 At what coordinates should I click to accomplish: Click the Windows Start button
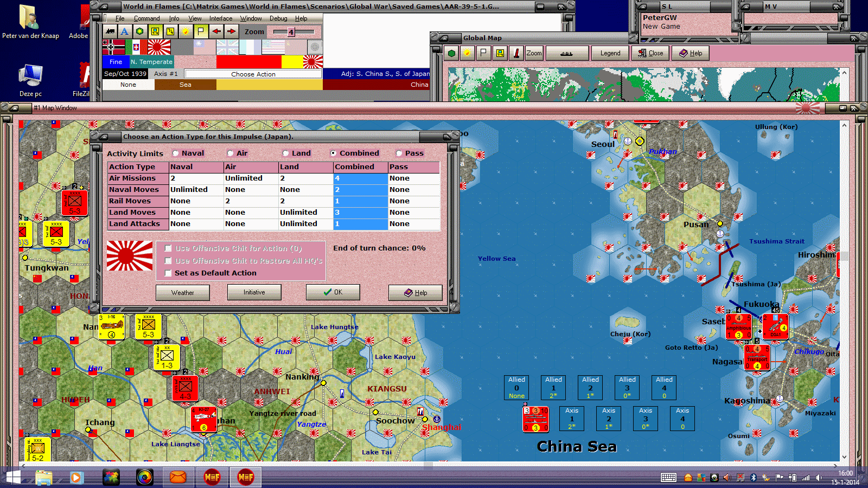(x=13, y=477)
